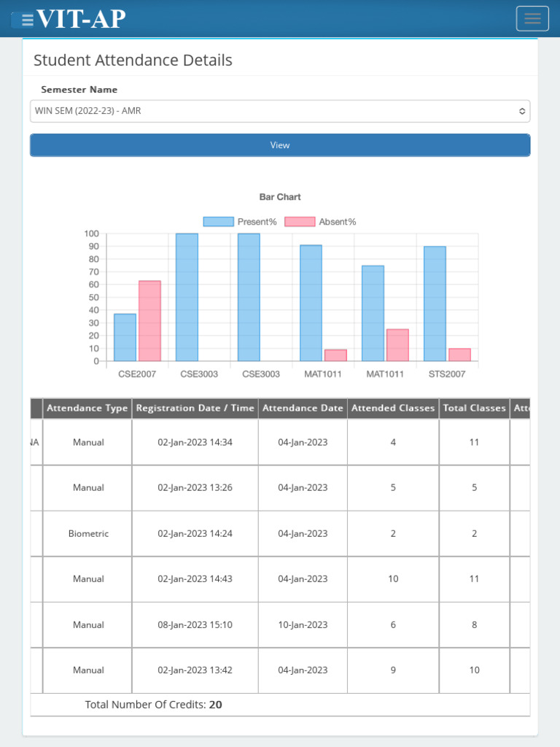Select the Total Classes column header
The height and width of the screenshot is (747, 560).
(474, 409)
